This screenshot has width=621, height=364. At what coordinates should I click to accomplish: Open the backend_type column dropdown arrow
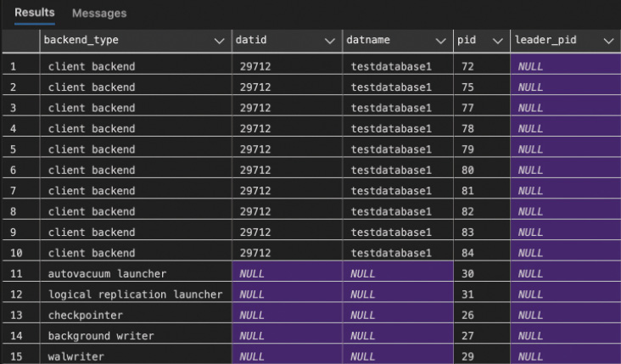tap(219, 41)
